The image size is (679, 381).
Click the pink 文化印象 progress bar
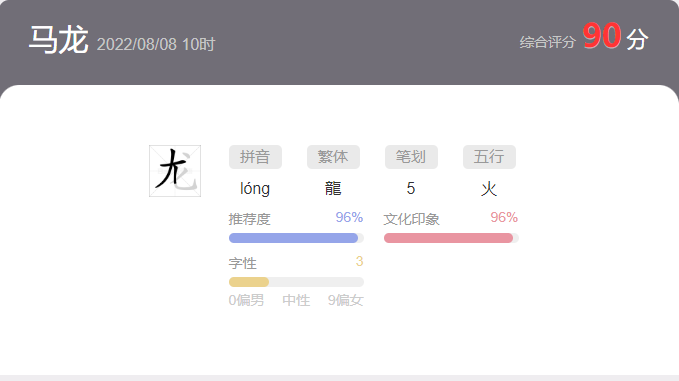click(x=451, y=238)
